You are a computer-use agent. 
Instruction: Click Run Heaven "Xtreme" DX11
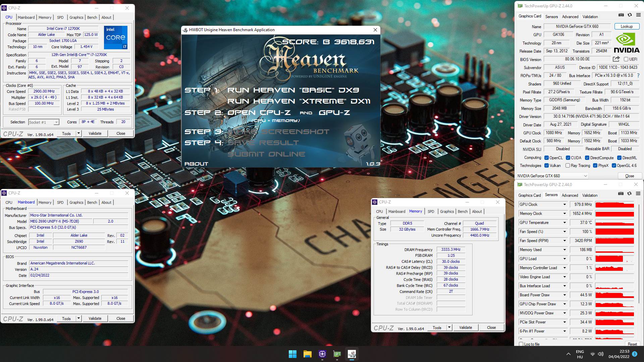click(299, 101)
